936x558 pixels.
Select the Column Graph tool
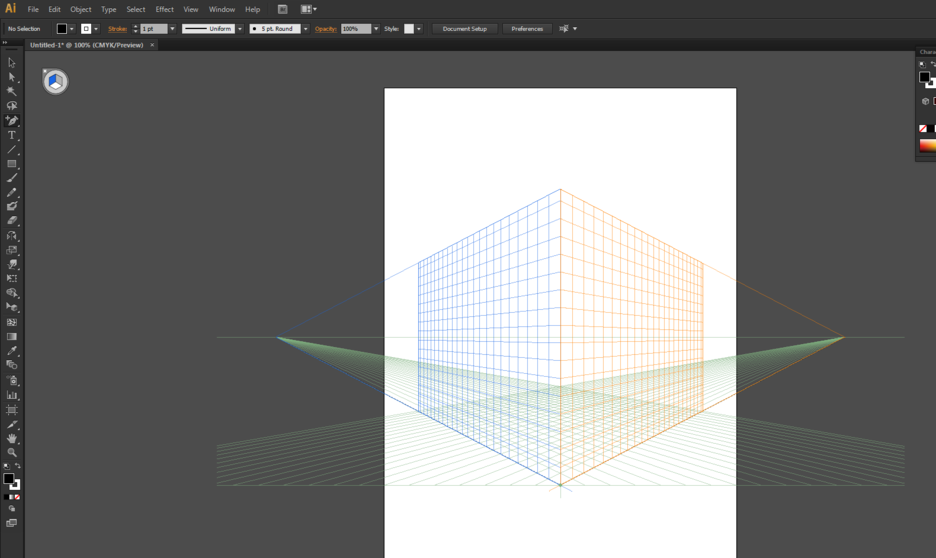(11, 395)
